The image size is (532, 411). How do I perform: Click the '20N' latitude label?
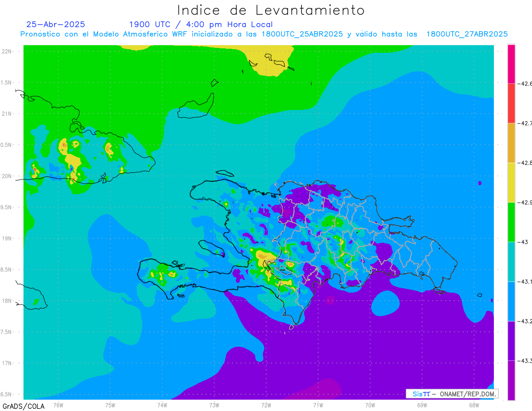[7, 176]
